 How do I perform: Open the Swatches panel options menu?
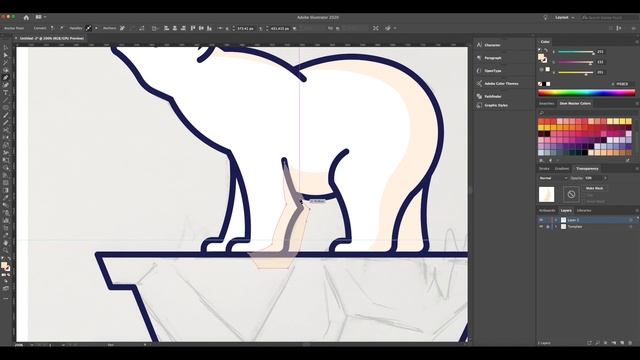click(x=636, y=103)
